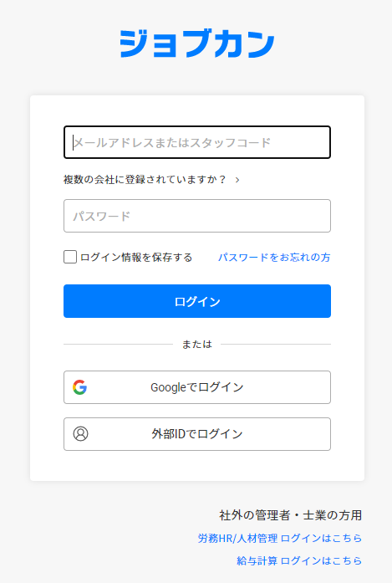
Task: Click the colorful Google G icon
Action: 80,387
